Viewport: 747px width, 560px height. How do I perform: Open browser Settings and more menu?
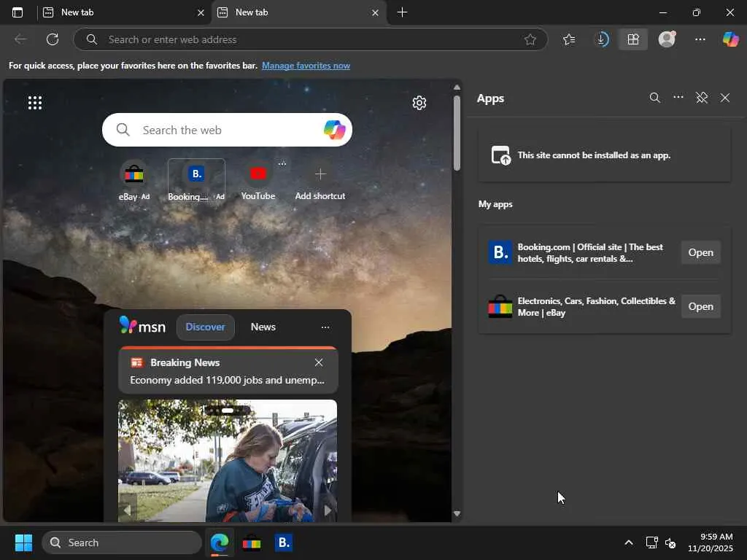[700, 39]
